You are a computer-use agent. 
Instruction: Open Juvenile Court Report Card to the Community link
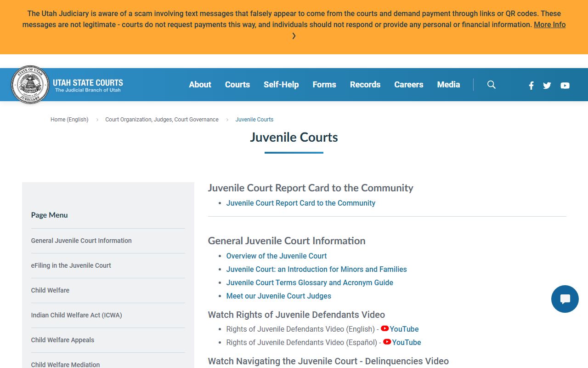[x=301, y=203]
